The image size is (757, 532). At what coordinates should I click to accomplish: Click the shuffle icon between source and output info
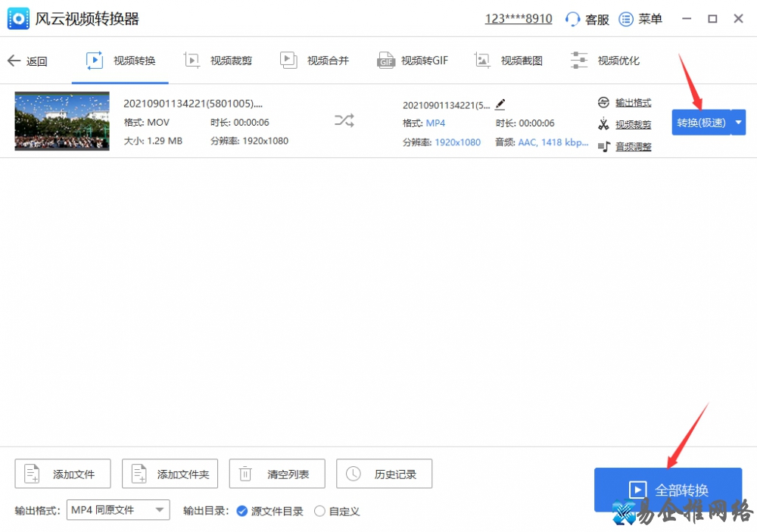344,120
